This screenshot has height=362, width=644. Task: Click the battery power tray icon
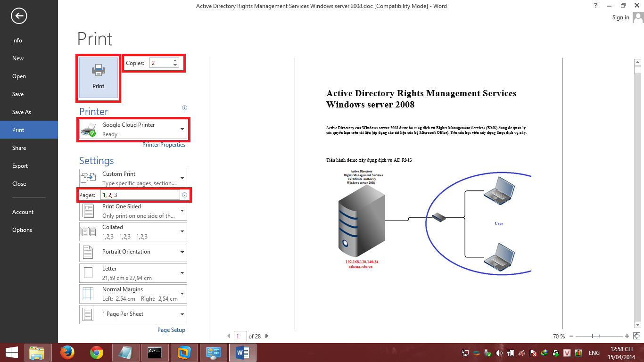click(x=511, y=353)
